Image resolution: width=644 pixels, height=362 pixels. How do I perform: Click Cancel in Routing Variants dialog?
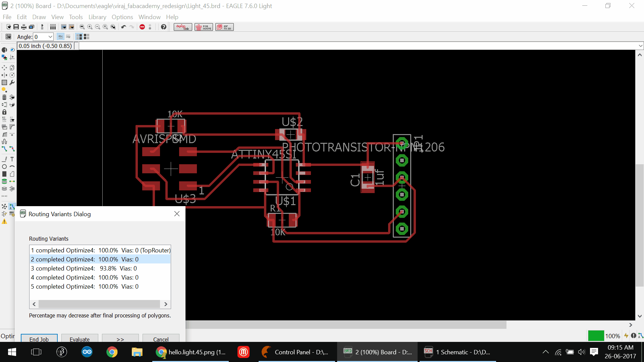click(x=161, y=339)
